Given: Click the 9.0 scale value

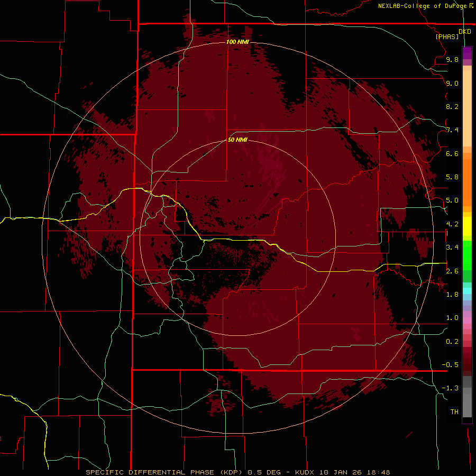Looking at the screenshot, I should pyautogui.click(x=452, y=83).
